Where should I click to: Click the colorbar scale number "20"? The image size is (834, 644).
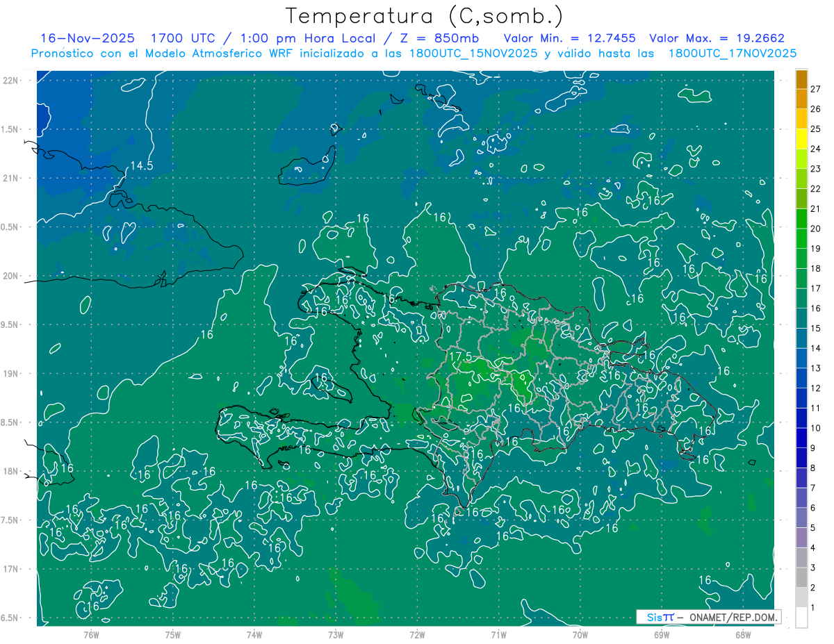(x=816, y=229)
